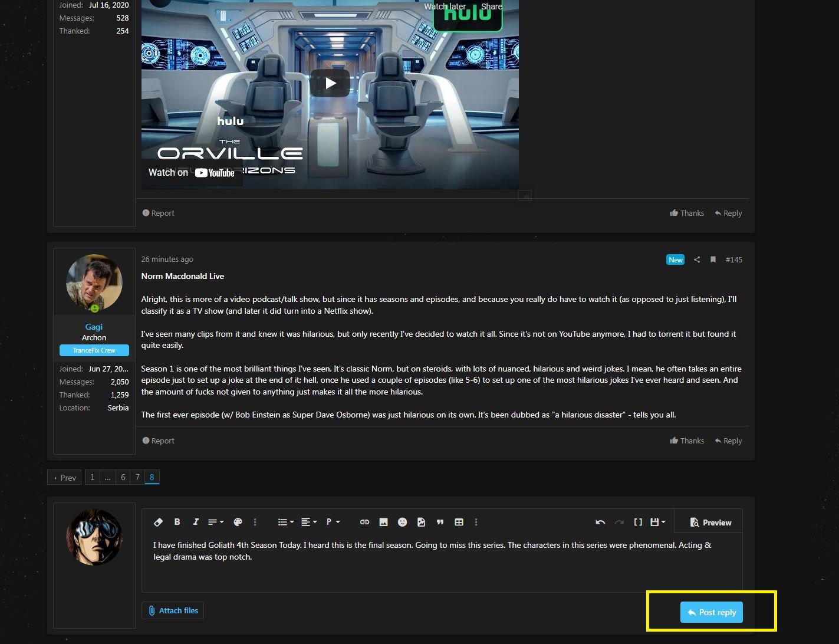Click the insert image icon

click(x=383, y=522)
